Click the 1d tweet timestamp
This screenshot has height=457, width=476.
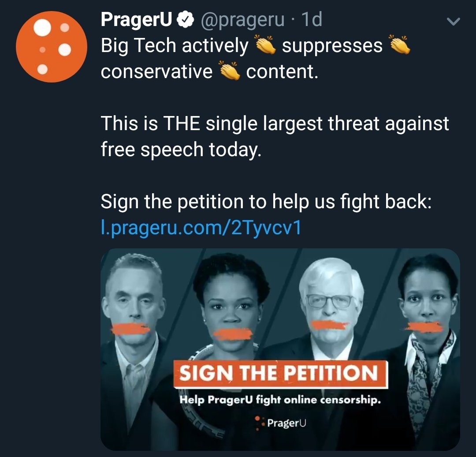312,19
